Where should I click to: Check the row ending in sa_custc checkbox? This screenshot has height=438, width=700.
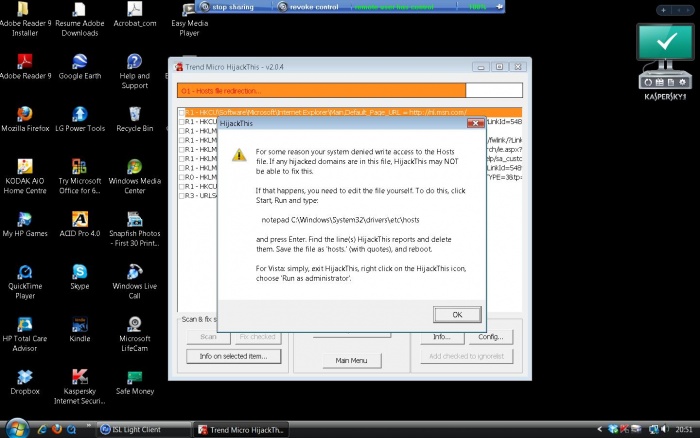182,159
